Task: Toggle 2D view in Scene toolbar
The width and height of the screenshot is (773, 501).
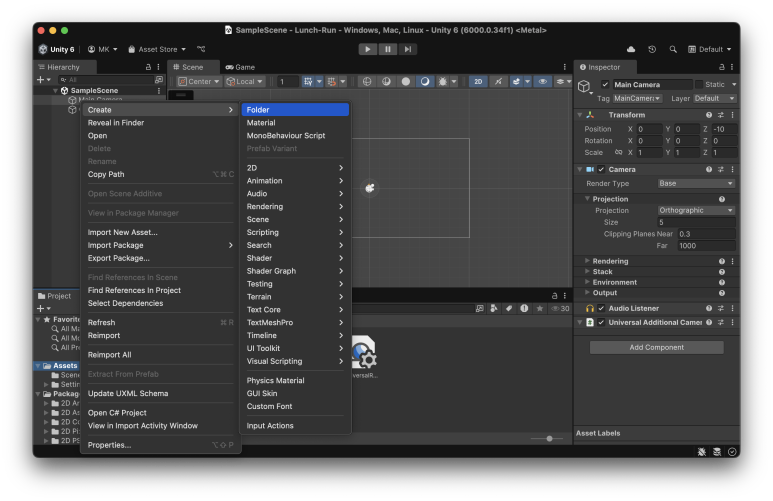Action: [478, 81]
